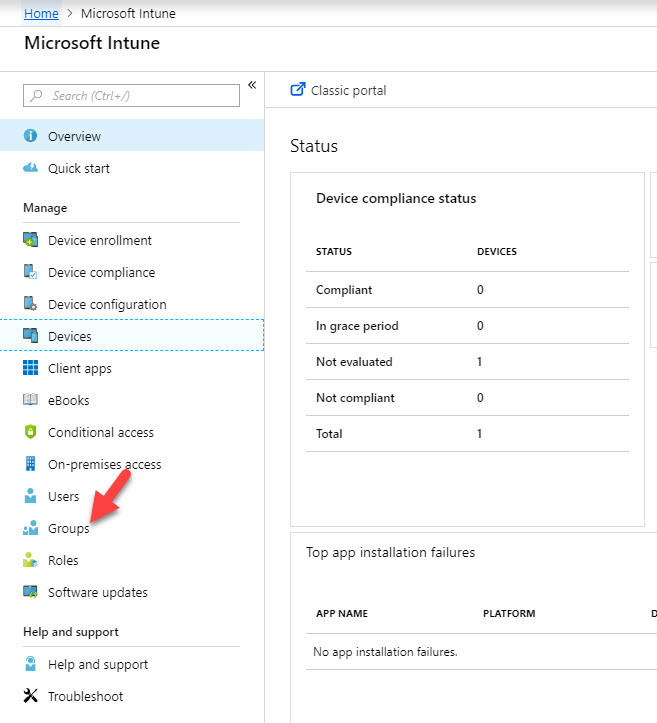
Task: Open Quick start from sidebar
Action: 79,169
